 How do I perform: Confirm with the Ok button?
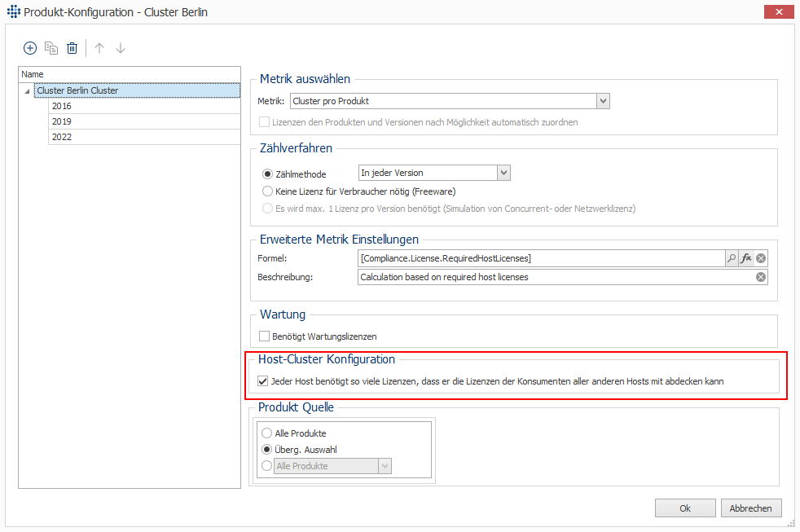(685, 508)
